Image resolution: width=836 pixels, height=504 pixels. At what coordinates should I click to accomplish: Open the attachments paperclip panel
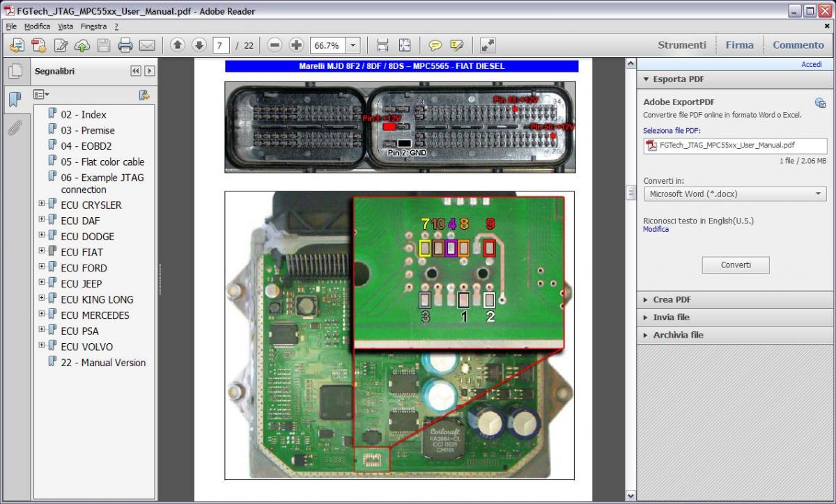[15, 127]
